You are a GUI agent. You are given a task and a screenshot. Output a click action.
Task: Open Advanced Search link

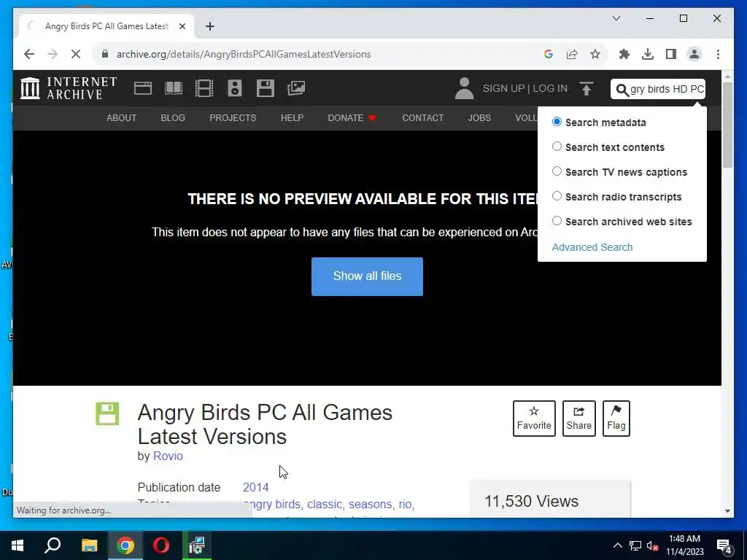592,247
